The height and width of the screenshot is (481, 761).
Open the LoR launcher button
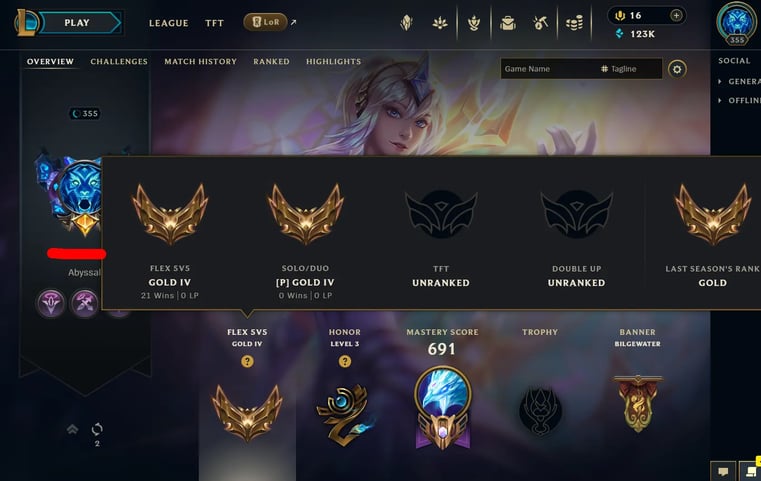pos(265,22)
